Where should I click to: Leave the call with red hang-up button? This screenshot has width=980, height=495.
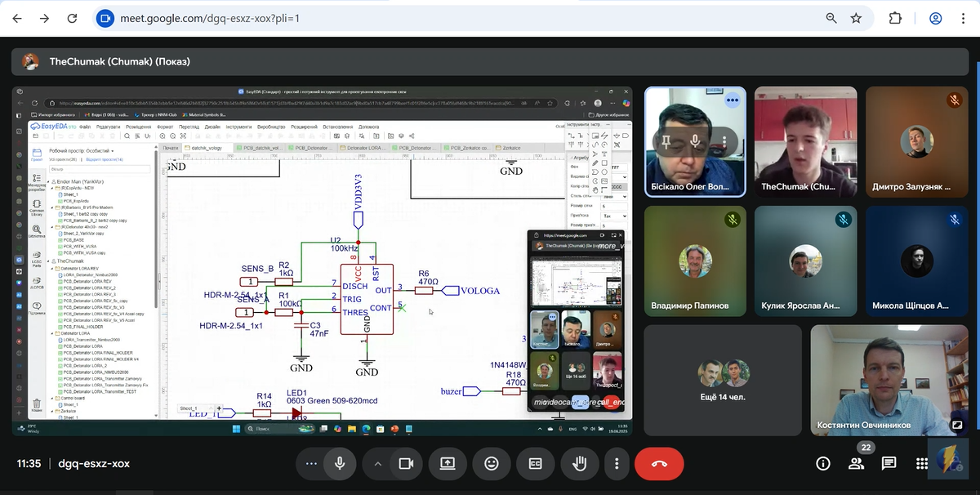tap(659, 463)
